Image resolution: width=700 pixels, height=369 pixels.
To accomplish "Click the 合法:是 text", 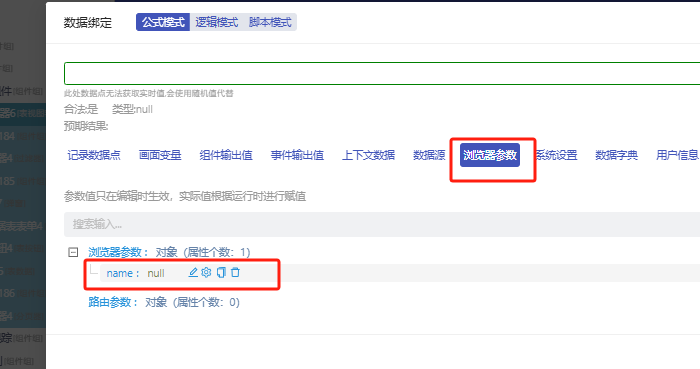I will click(81, 109).
